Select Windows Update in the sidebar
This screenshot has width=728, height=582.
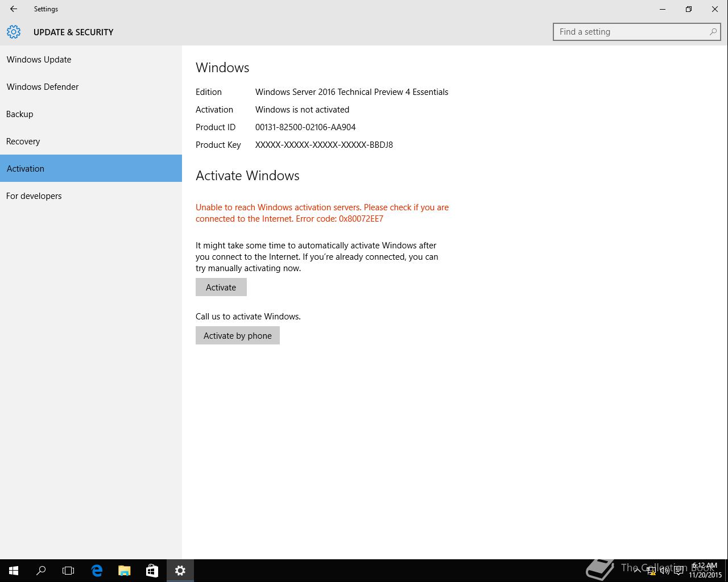pyautogui.click(x=91, y=59)
